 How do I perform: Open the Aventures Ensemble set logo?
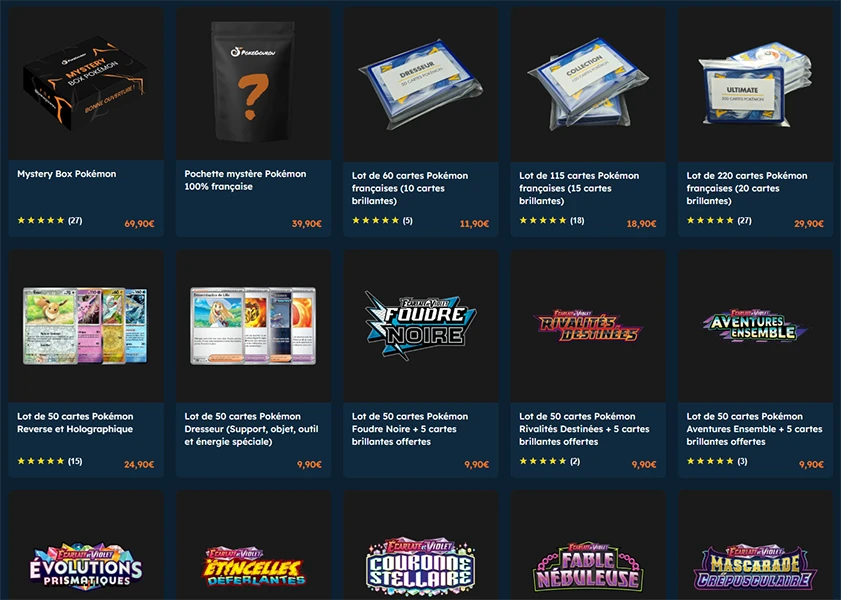click(755, 325)
